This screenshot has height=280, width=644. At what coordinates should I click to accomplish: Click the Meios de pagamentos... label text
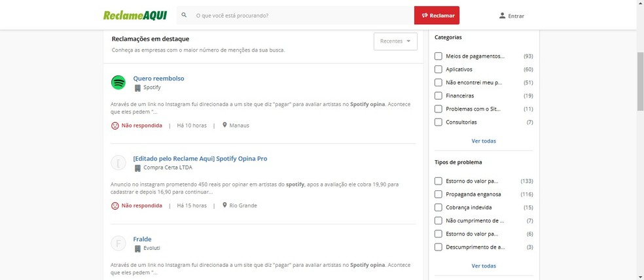point(475,56)
